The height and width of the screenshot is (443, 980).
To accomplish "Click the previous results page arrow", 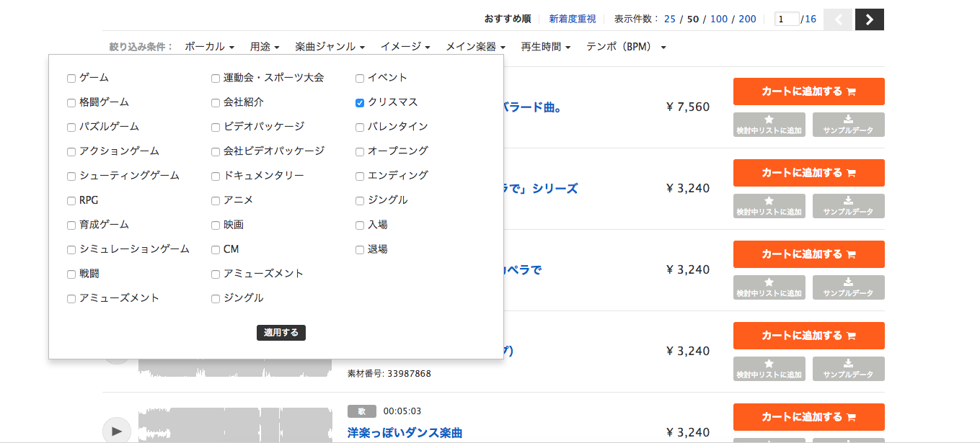I will 838,19.
